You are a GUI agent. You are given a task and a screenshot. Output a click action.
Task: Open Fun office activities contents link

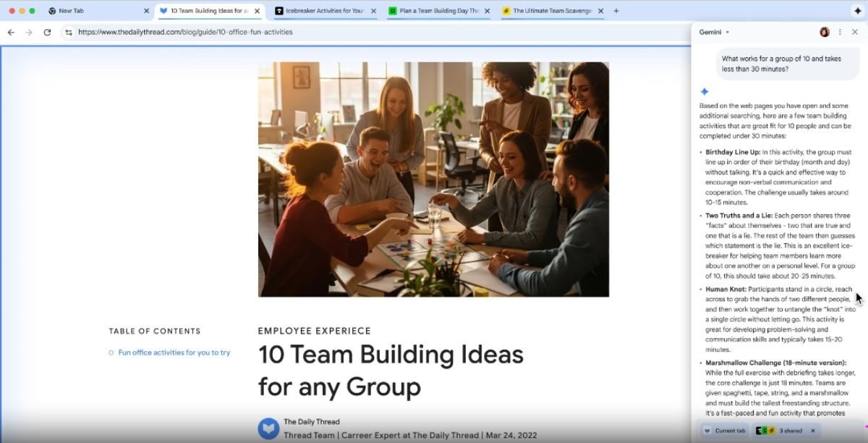pos(174,353)
